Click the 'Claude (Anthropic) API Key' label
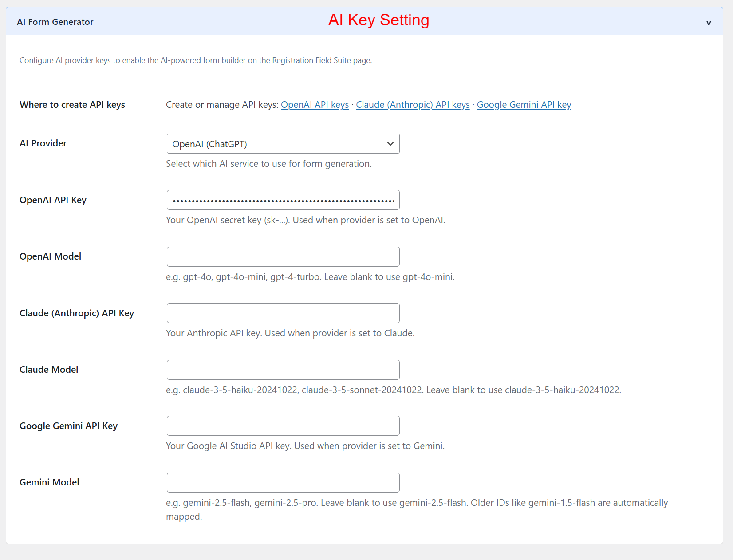 [x=77, y=313]
